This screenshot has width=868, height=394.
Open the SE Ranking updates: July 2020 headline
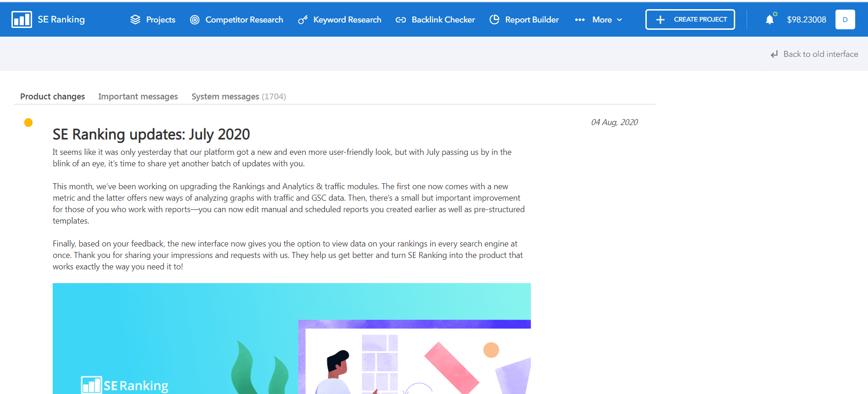coord(151,134)
